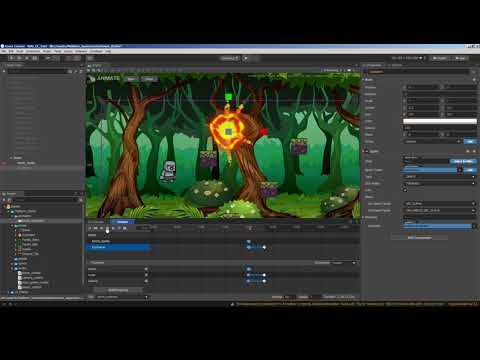Click the last keyframe on Explosion track
The width and height of the screenshot is (480, 360).
coord(264,247)
